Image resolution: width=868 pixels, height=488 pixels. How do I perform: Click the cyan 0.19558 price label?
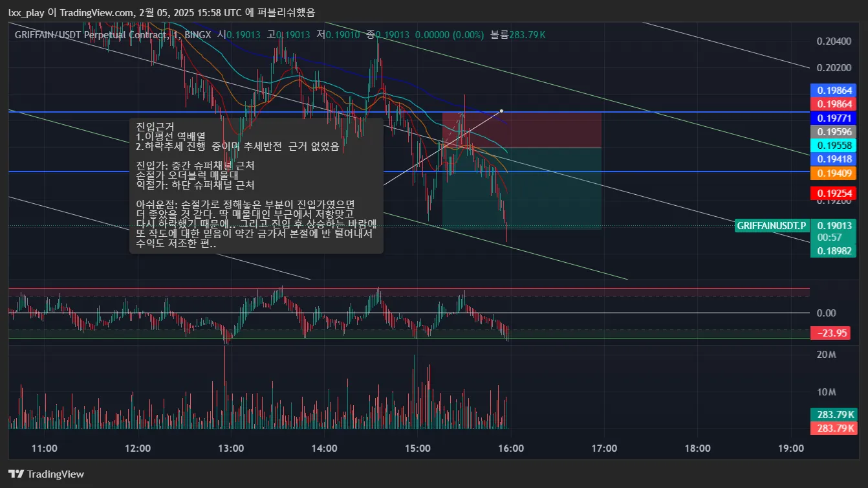point(832,146)
